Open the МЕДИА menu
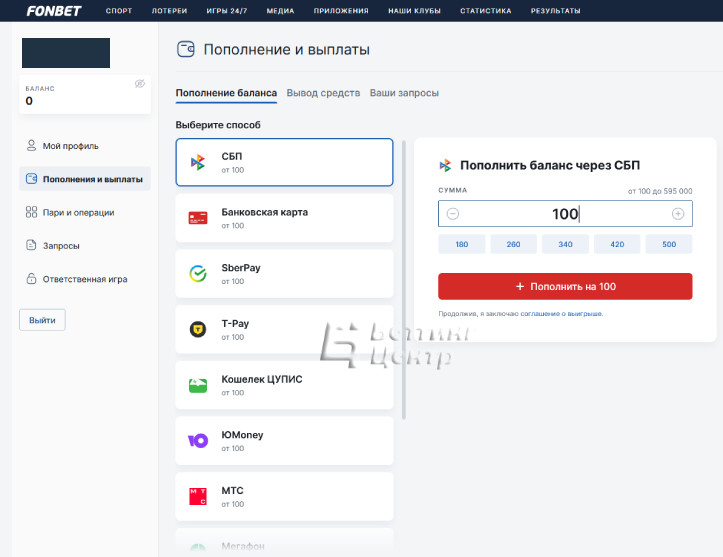Screen dimensions: 723x557 point(280,11)
